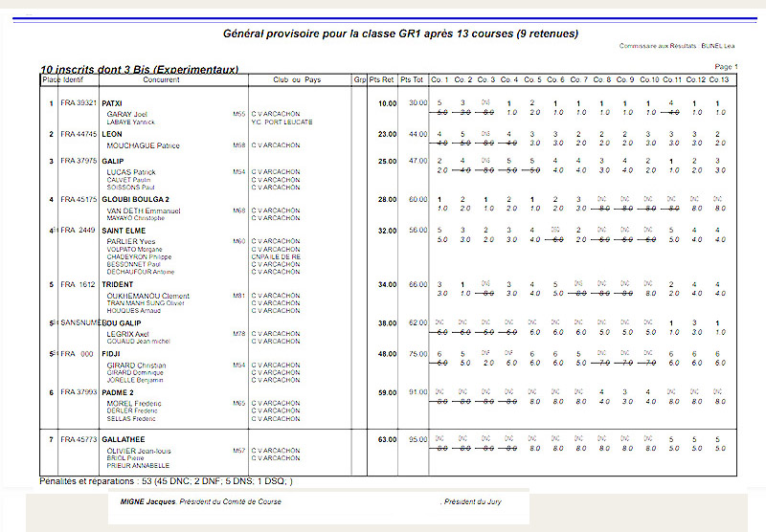Click GALLATHEE retained points 63.00
This screenshot has width=766, height=532.
click(388, 440)
